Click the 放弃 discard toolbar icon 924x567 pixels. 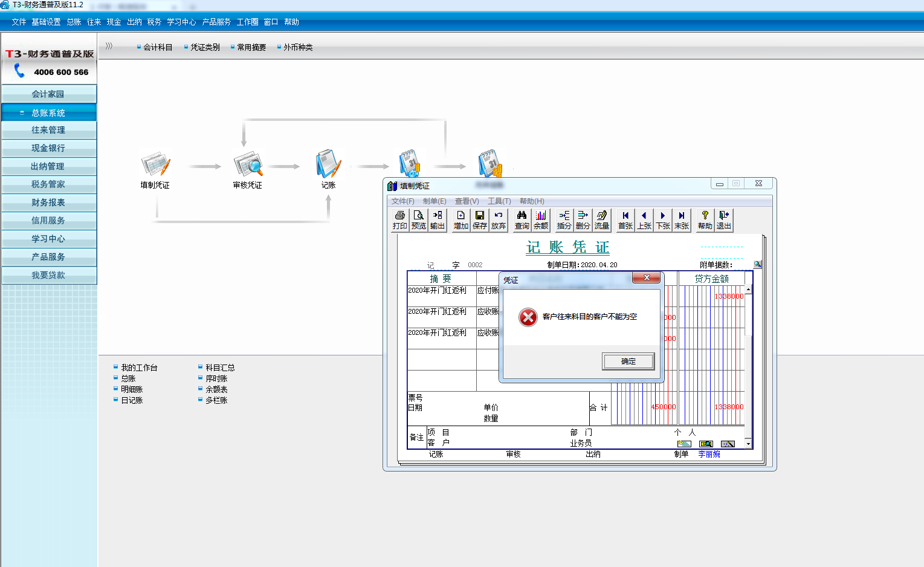[499, 220]
